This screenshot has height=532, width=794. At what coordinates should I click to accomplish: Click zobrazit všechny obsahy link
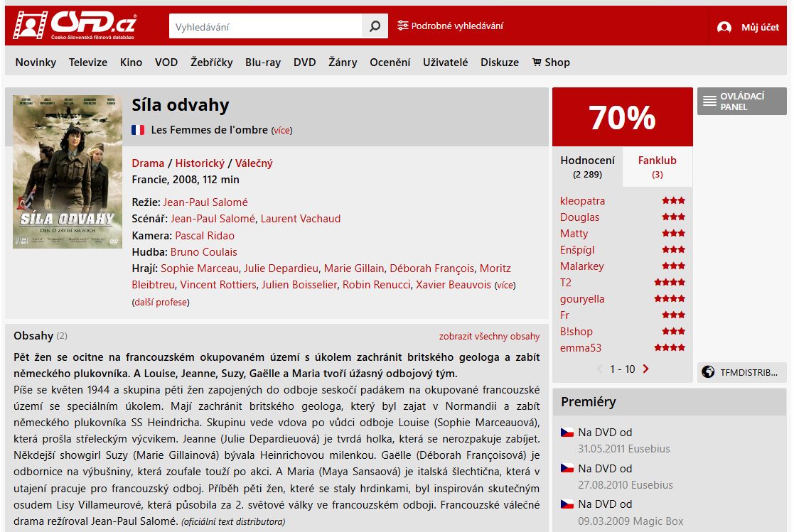point(489,336)
